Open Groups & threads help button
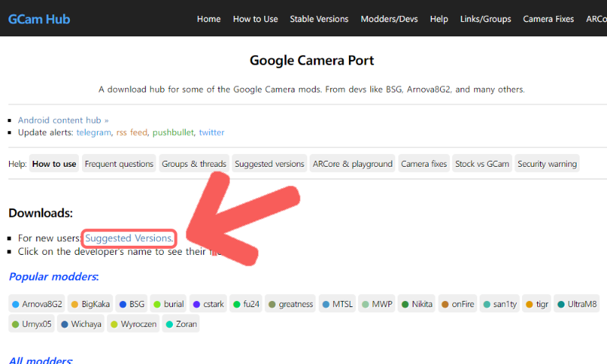 [x=194, y=164]
